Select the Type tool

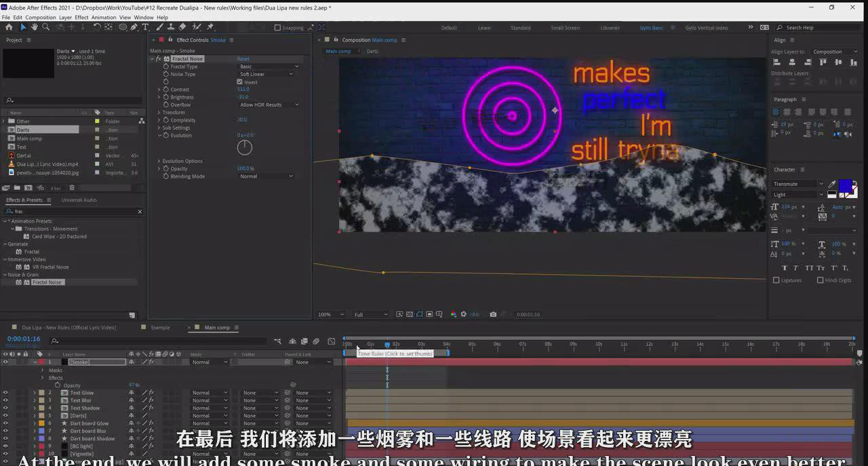click(145, 27)
